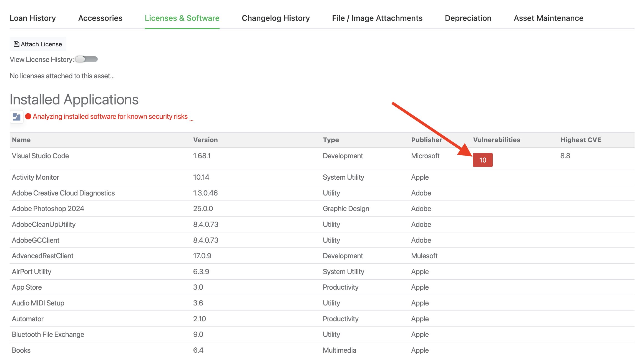644x356 pixels.
Task: Select the AdobeCleanUpUtility entry
Action: (x=44, y=224)
